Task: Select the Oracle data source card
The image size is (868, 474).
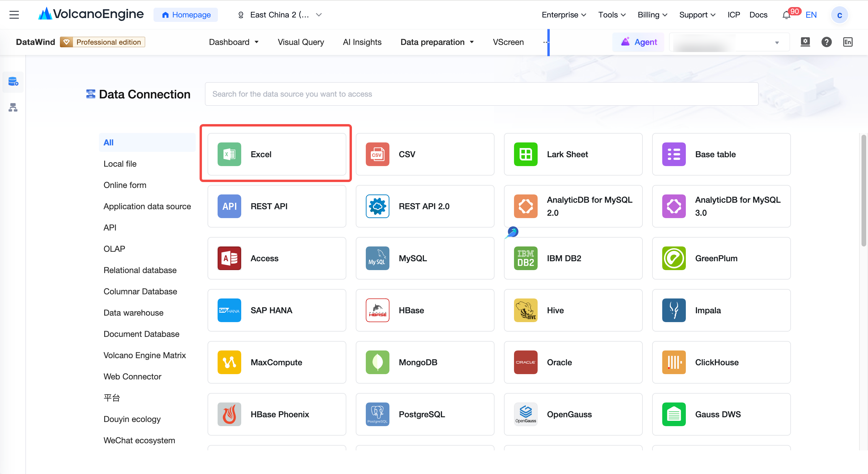Action: pyautogui.click(x=573, y=362)
